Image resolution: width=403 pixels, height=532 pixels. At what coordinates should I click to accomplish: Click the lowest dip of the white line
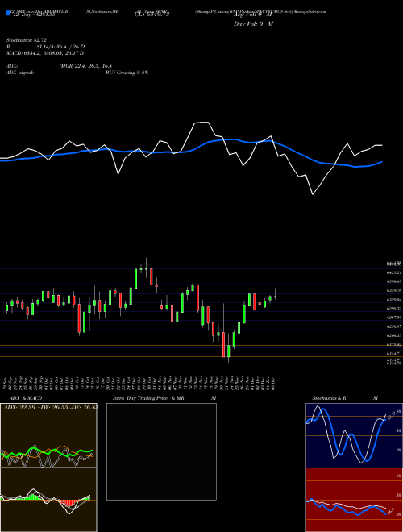(x=313, y=194)
